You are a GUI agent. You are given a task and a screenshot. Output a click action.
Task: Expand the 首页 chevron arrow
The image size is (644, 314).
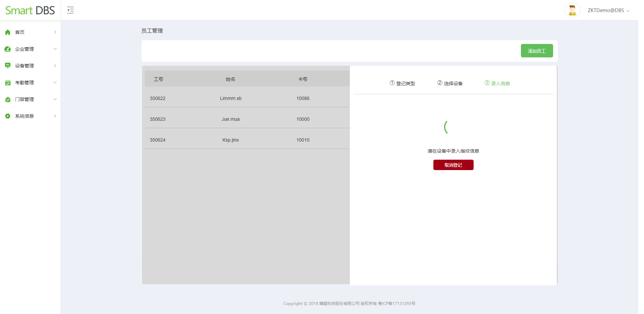point(55,32)
